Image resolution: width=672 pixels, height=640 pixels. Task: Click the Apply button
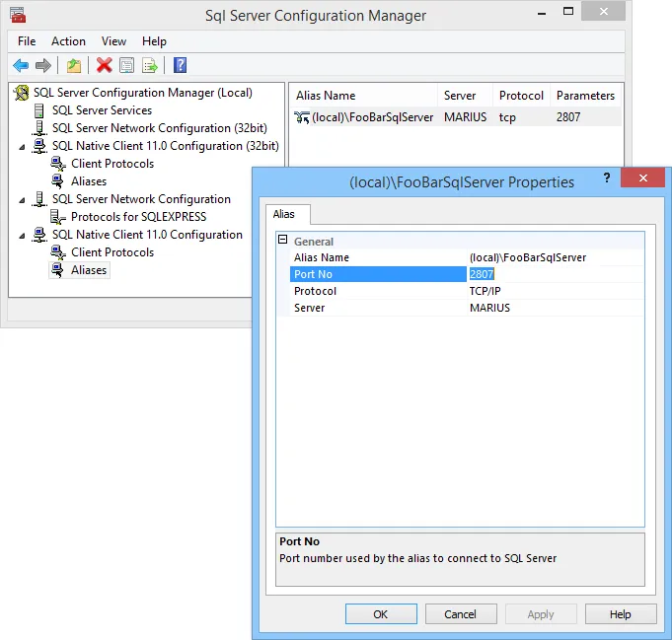click(x=541, y=614)
